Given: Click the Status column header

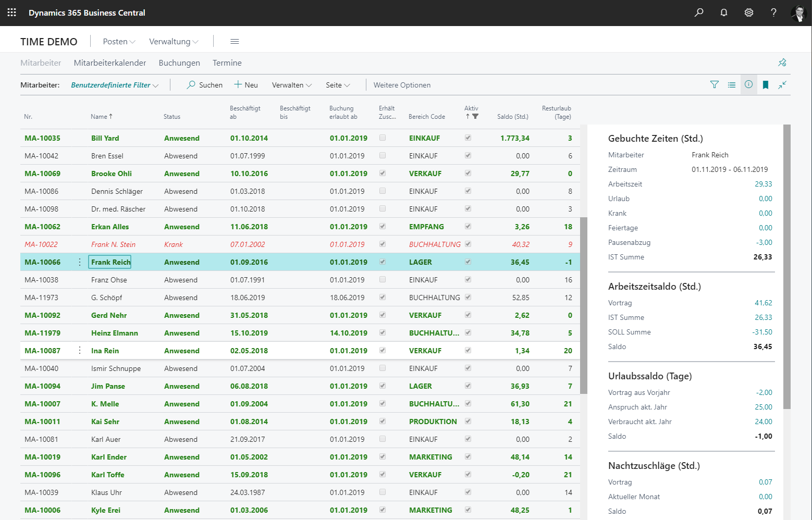Looking at the screenshot, I should click(x=172, y=117).
